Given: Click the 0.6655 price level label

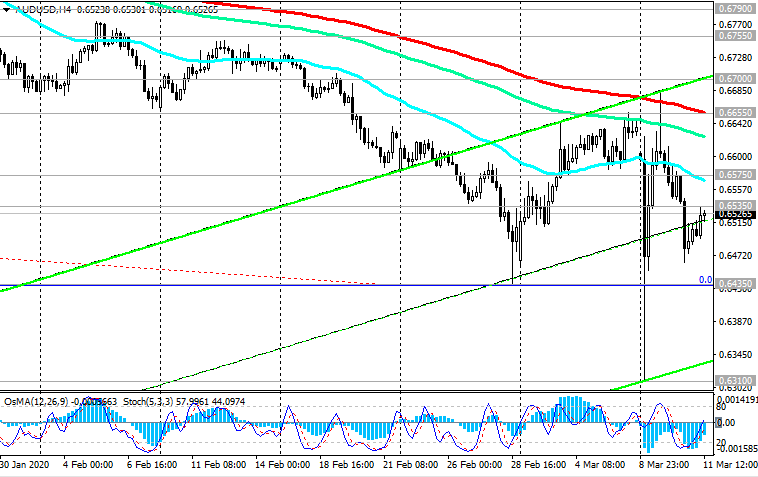Looking at the screenshot, I should tap(734, 114).
